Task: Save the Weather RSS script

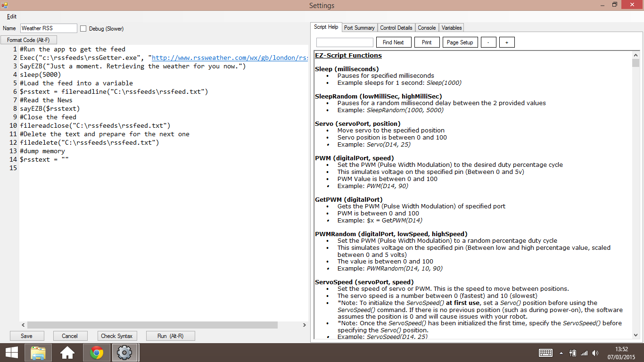Action: [x=27, y=336]
